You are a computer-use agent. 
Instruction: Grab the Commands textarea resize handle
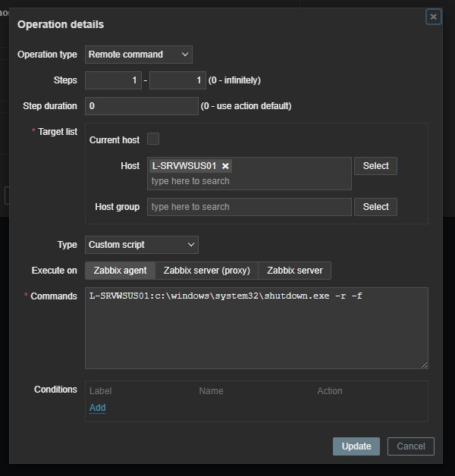424,365
